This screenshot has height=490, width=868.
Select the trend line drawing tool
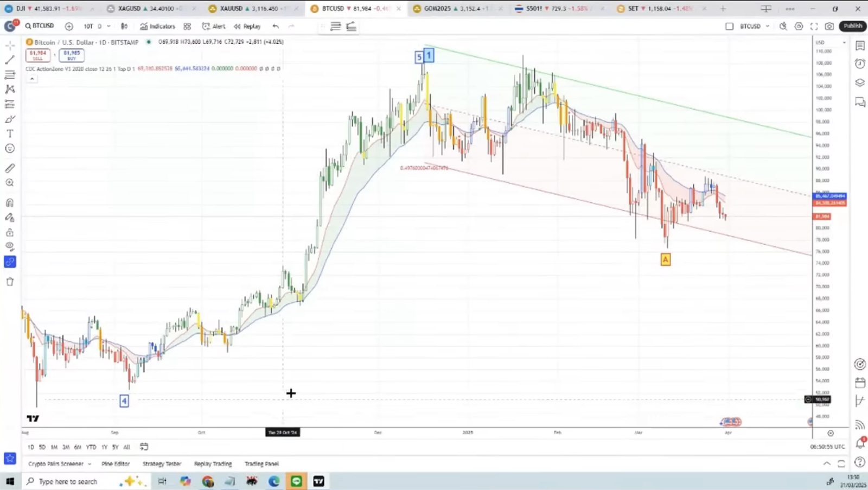click(10, 60)
